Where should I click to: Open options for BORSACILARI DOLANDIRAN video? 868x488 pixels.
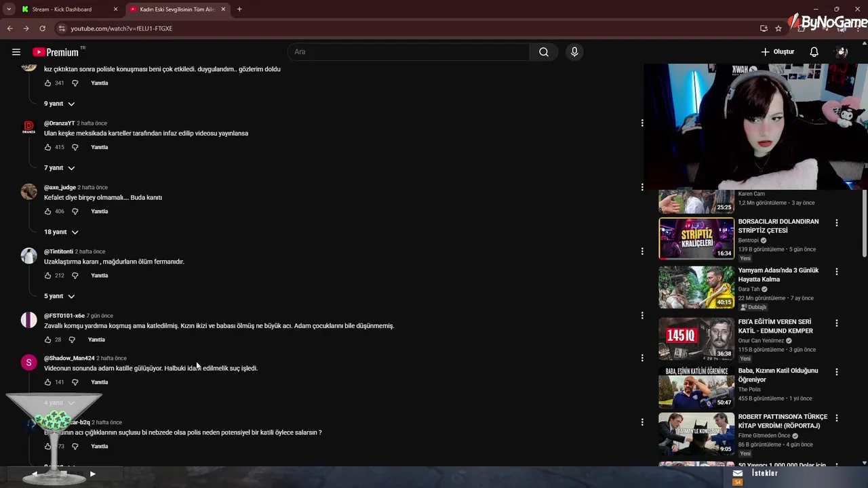(x=837, y=223)
